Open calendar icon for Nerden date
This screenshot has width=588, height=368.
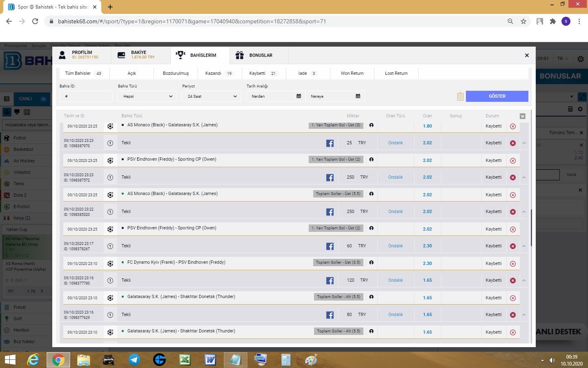pyautogui.click(x=298, y=96)
